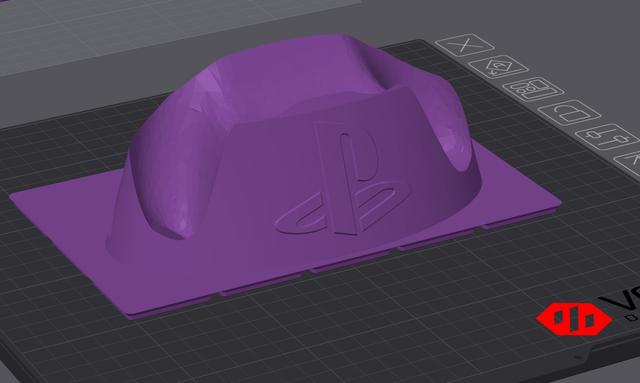Click the arrange objects plate icon

533,89
